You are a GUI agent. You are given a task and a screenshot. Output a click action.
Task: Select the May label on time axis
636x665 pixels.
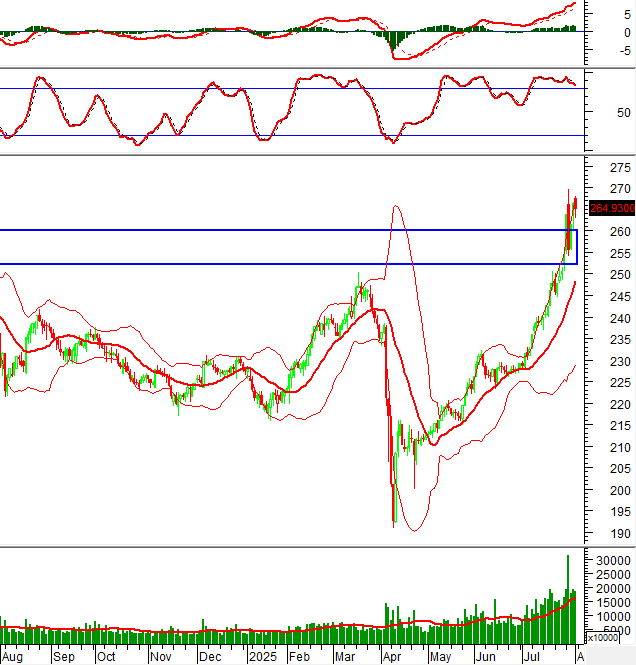[x=440, y=657]
